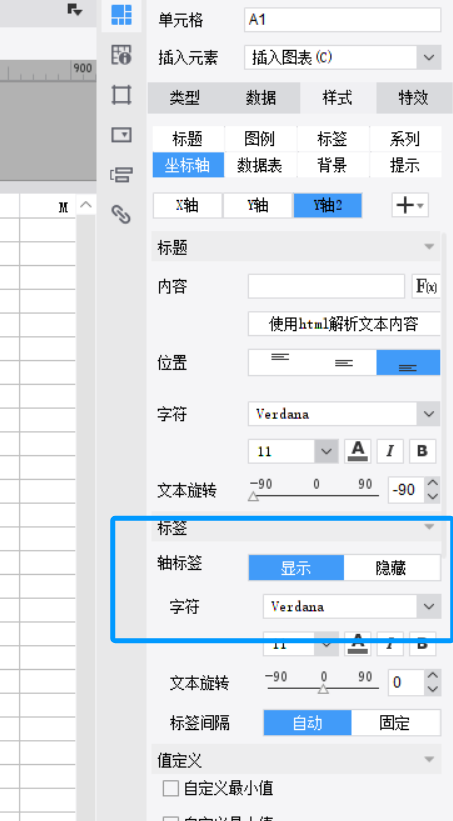Toggle 使用html解析文本内容 option

tap(344, 324)
